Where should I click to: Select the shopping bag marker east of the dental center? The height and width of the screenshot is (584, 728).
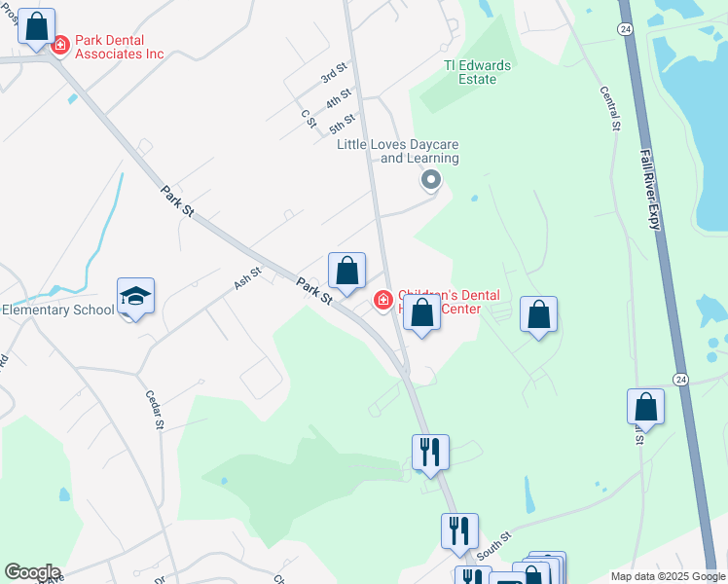point(538,316)
